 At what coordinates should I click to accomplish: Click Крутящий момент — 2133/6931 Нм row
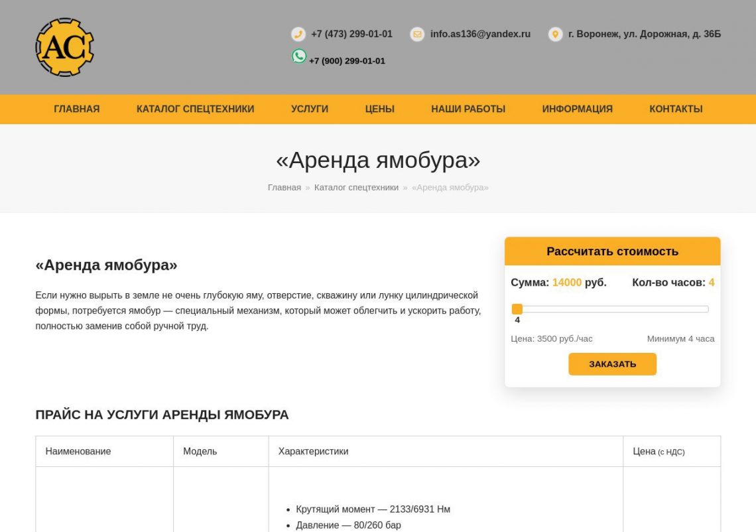tap(373, 509)
